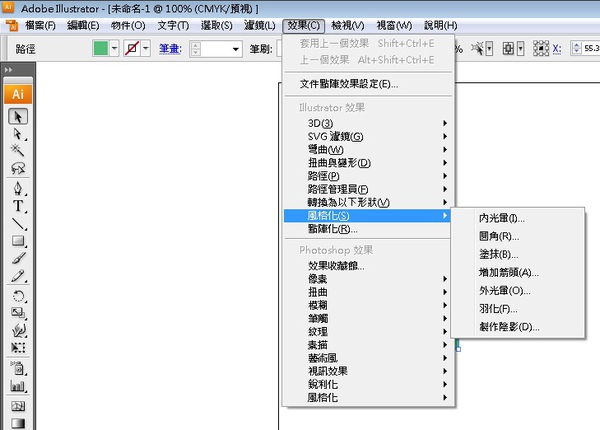The height and width of the screenshot is (430, 600).
Task: Open dropdown next to align icon
Action: [x=520, y=49]
